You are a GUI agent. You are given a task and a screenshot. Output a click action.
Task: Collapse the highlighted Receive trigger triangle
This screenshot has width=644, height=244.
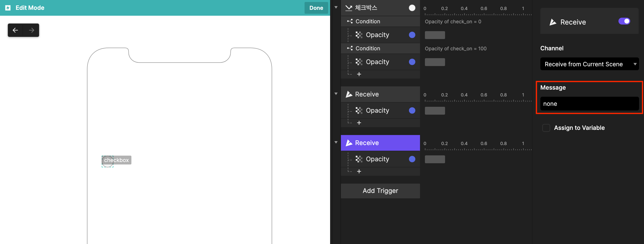[336, 142]
